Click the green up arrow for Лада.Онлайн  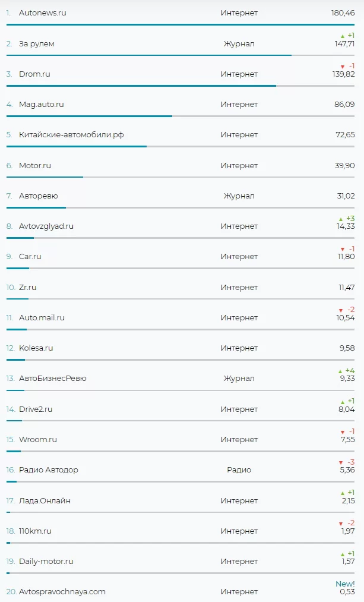(342, 493)
